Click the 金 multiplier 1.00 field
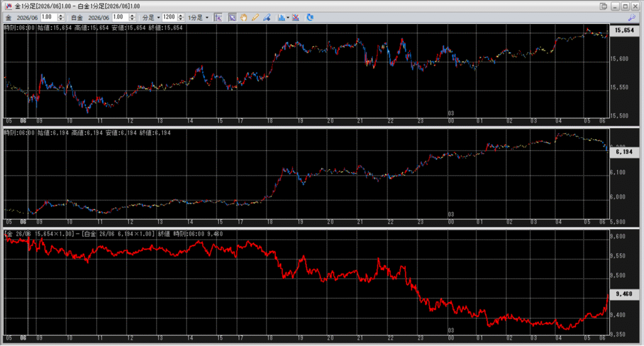The image size is (644, 346). 48,18
